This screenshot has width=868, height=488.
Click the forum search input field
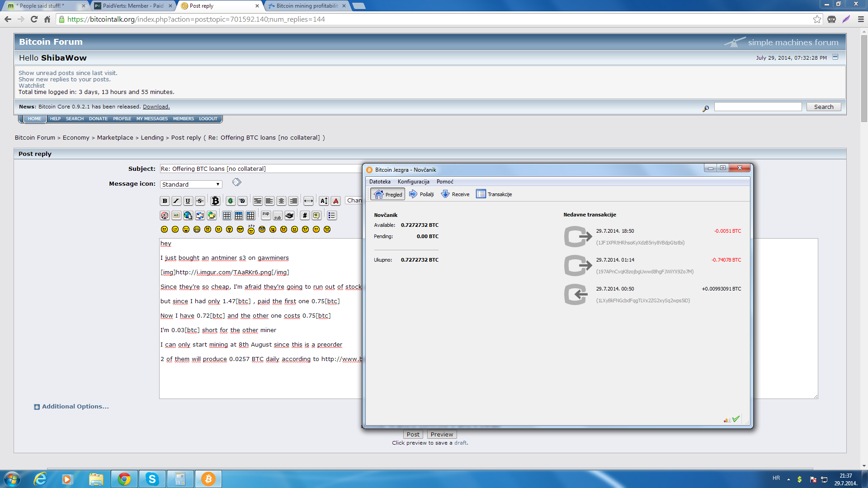coord(758,107)
